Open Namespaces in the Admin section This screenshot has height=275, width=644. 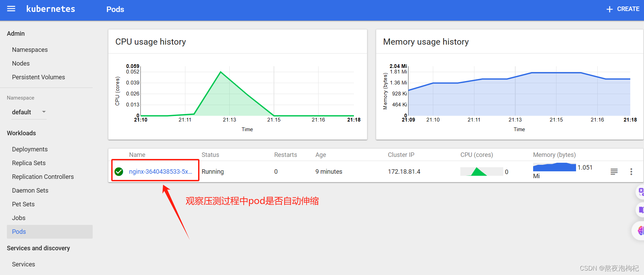(30, 50)
